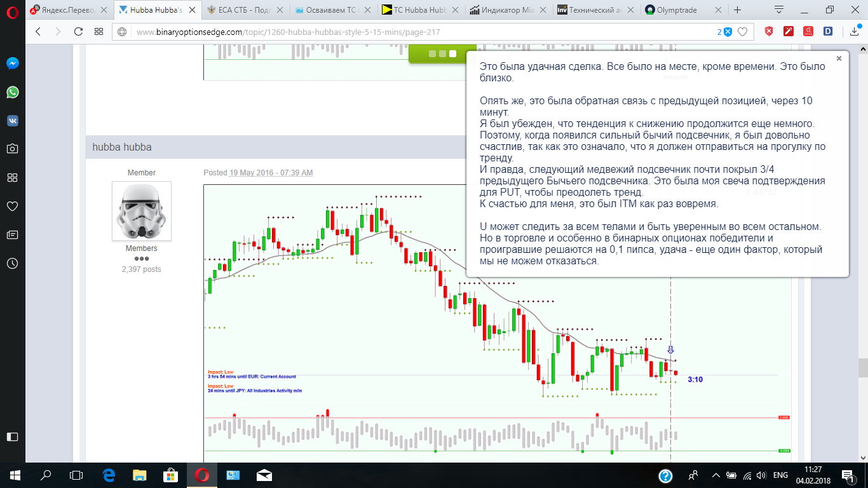Open Windows taskbar search

(x=46, y=475)
